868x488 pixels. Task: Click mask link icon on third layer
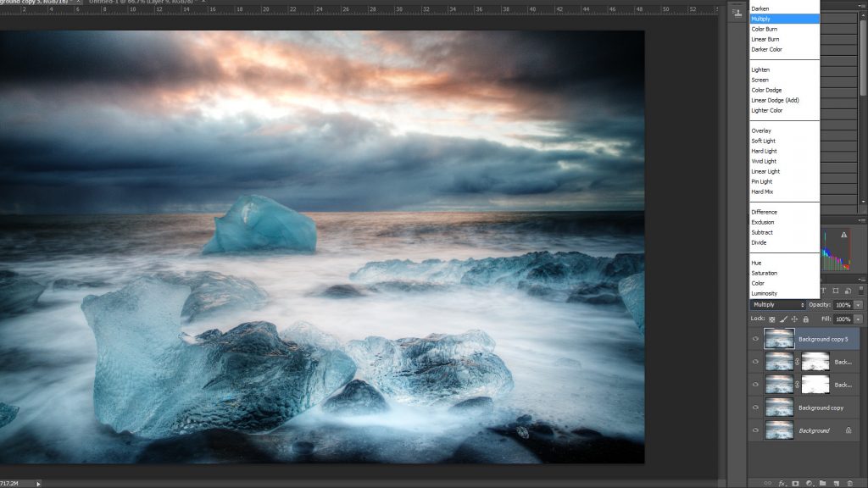[797, 385]
